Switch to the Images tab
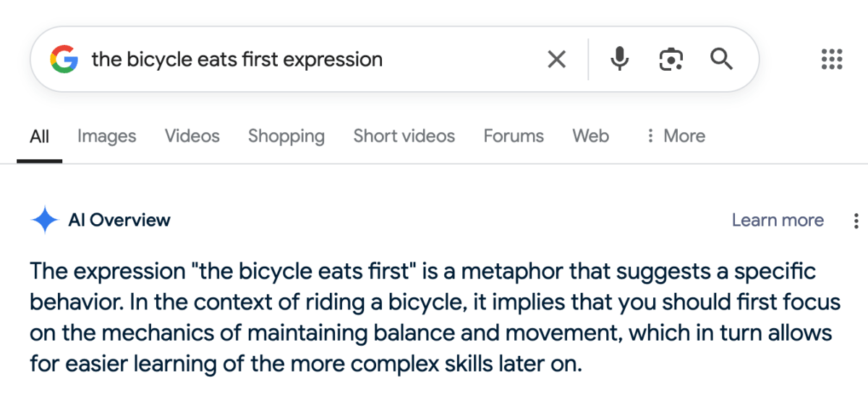Screen dimensions: 868x397 click(x=106, y=136)
